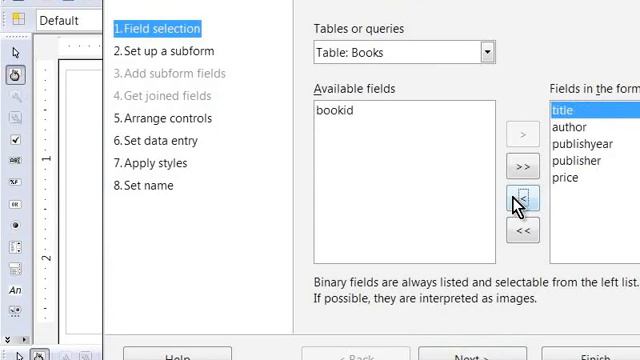
Task: Open the Default paragraph style box
Action: click(69, 20)
